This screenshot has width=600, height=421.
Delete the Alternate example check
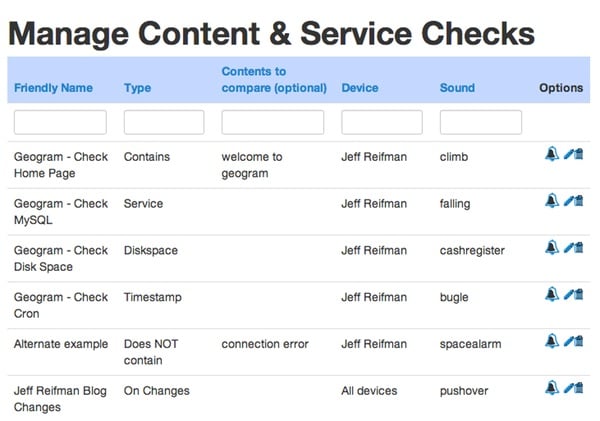579,341
